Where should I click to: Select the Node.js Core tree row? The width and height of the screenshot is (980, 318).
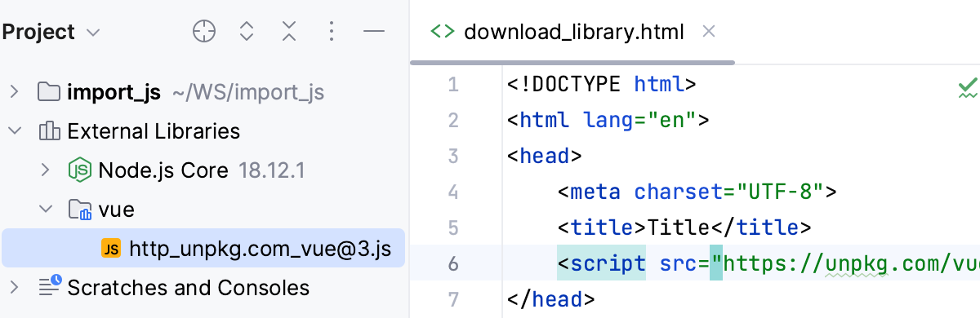pos(203,170)
